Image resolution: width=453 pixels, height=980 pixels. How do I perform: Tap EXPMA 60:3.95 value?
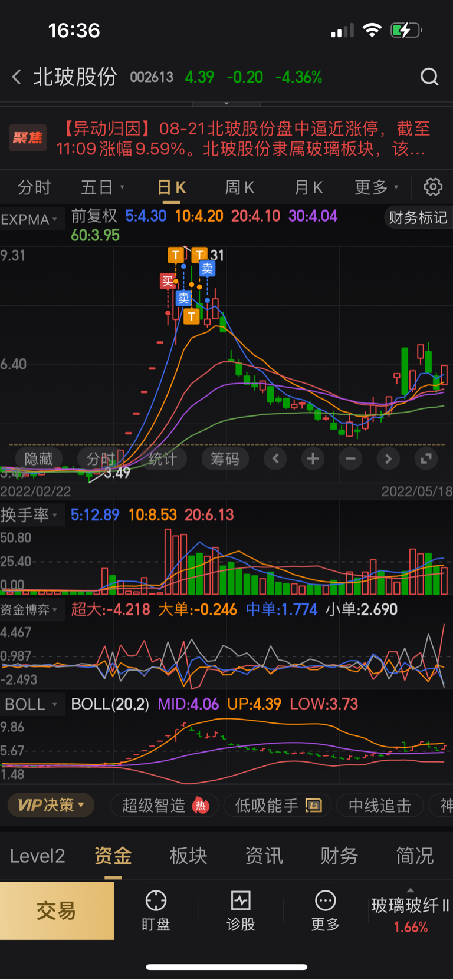point(95,235)
